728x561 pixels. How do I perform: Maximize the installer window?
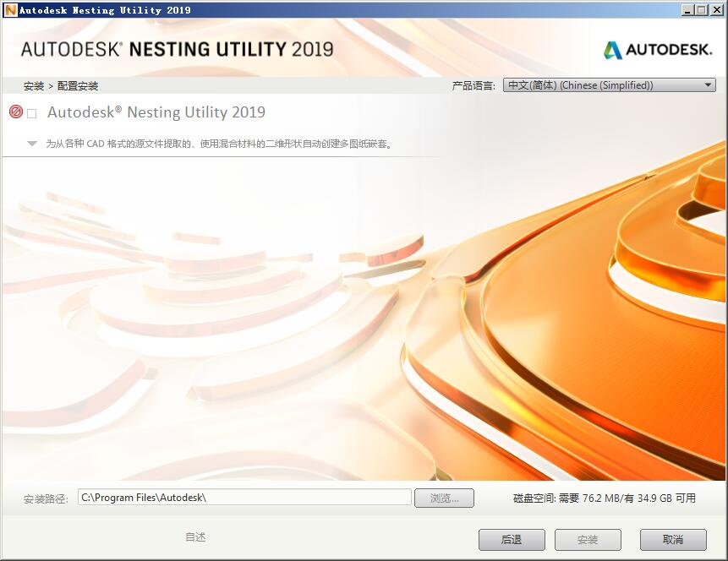click(702, 10)
